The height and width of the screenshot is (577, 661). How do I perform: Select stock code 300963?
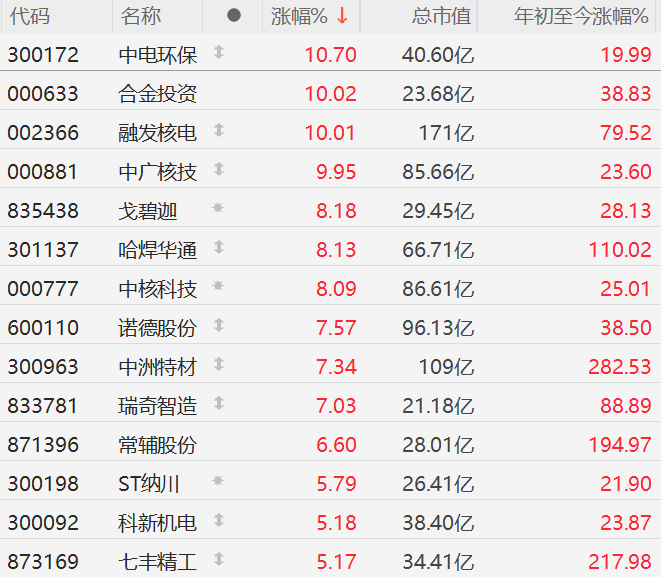(43, 367)
